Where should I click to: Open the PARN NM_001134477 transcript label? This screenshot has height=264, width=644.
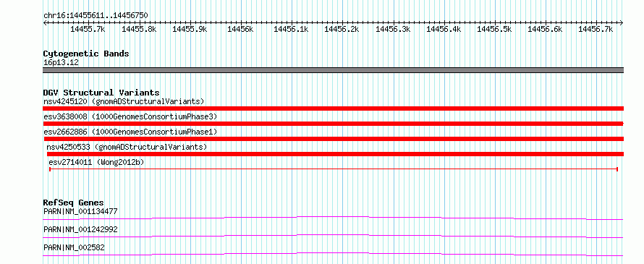click(80, 211)
